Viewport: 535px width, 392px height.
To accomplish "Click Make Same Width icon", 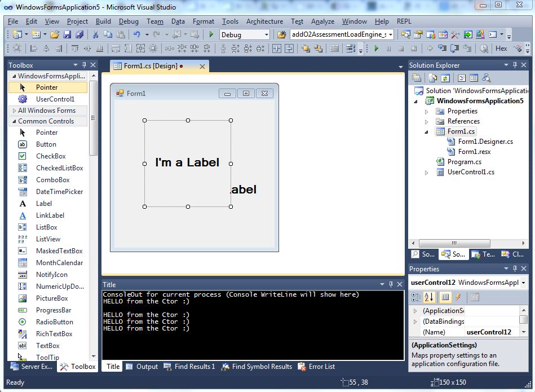I will (116, 49).
